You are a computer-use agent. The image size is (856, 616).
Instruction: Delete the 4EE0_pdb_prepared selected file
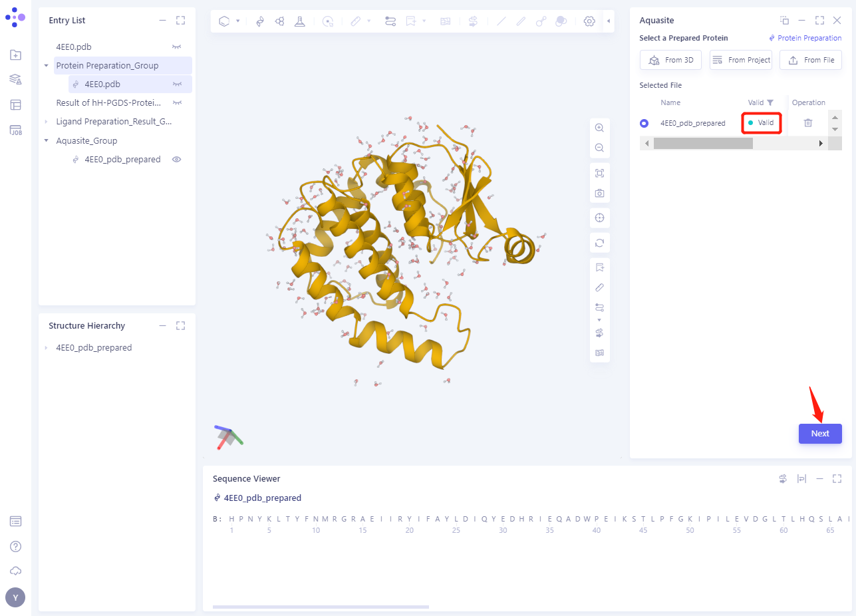pos(807,123)
